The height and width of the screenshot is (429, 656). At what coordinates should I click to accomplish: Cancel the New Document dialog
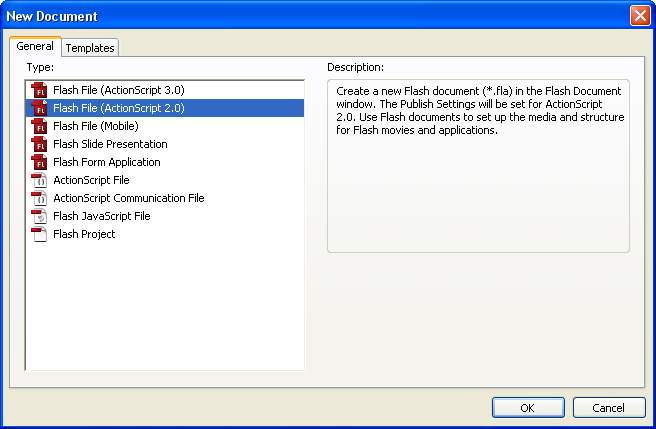608,407
